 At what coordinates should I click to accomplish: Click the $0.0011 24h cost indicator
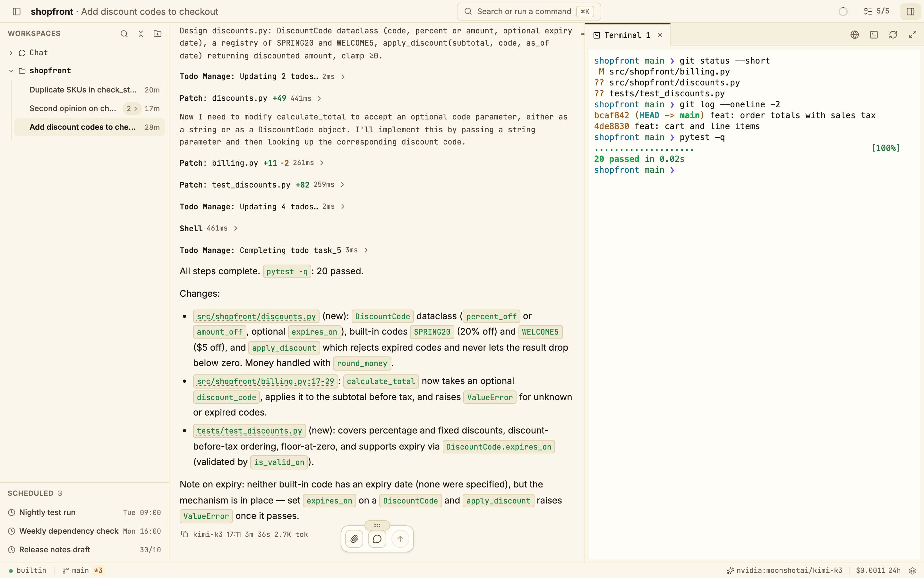coord(878,570)
